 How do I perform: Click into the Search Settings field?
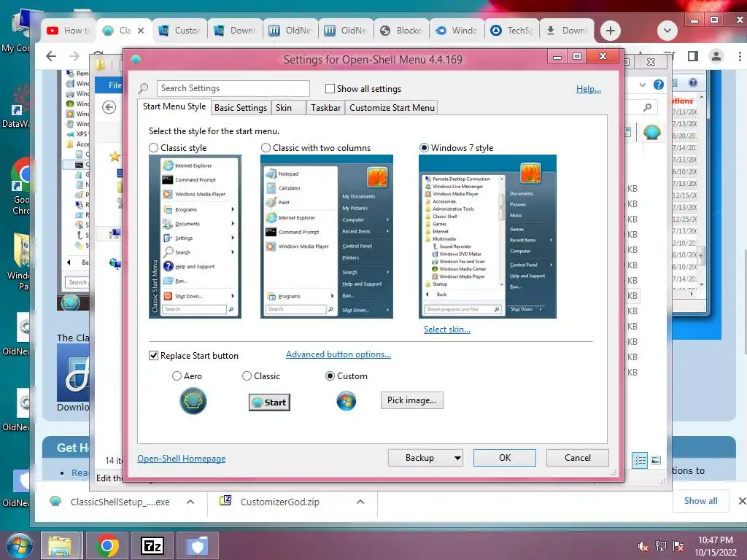(x=233, y=88)
